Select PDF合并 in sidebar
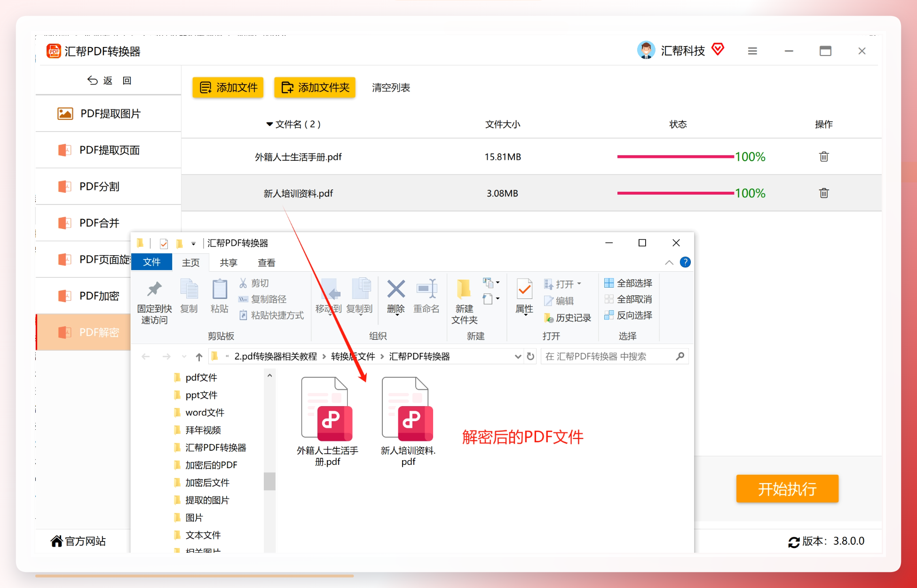 [108, 223]
